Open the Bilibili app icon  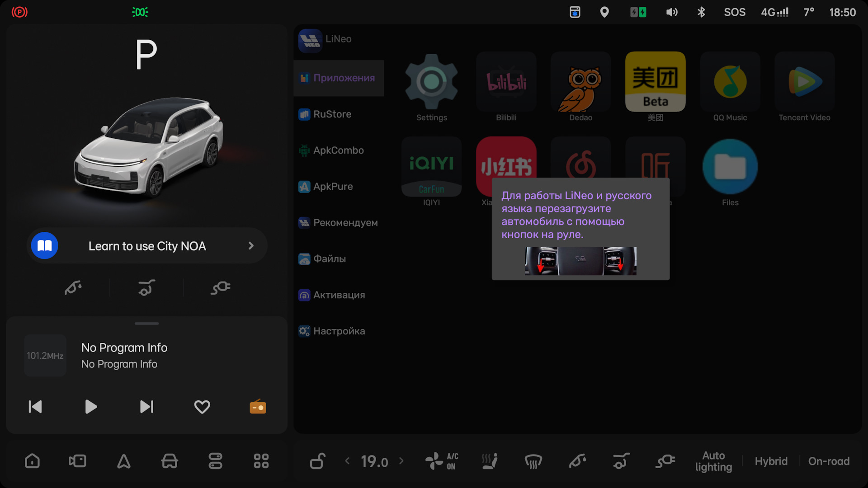coord(506,82)
